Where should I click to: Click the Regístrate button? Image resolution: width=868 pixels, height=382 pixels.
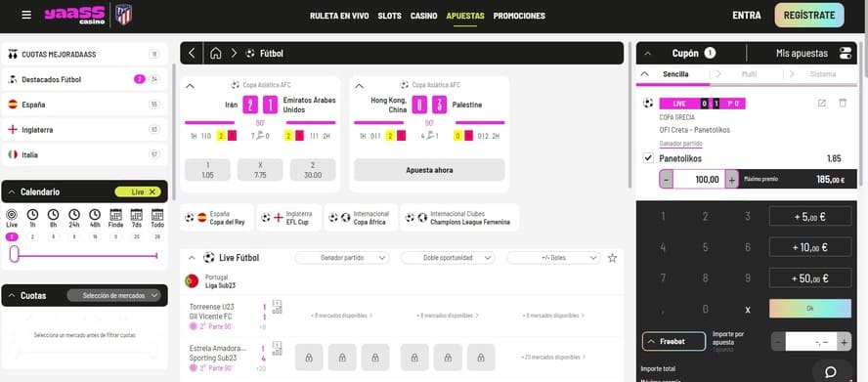[809, 15]
